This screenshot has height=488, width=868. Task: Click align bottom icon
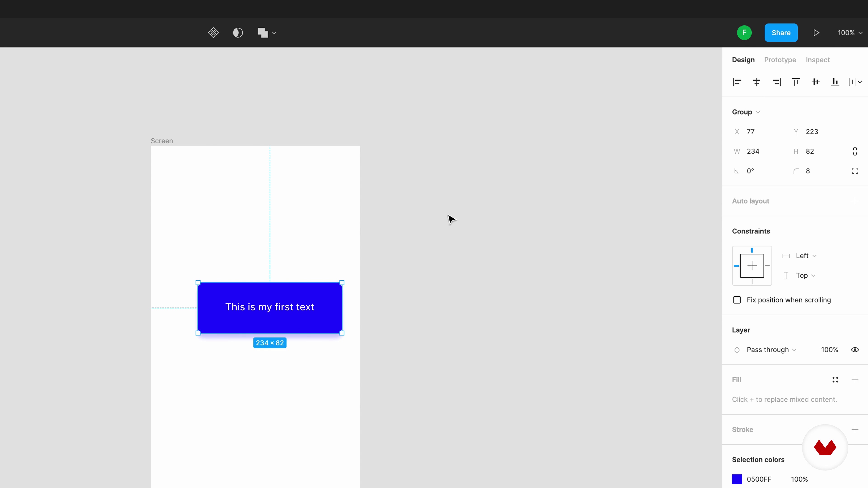835,82
